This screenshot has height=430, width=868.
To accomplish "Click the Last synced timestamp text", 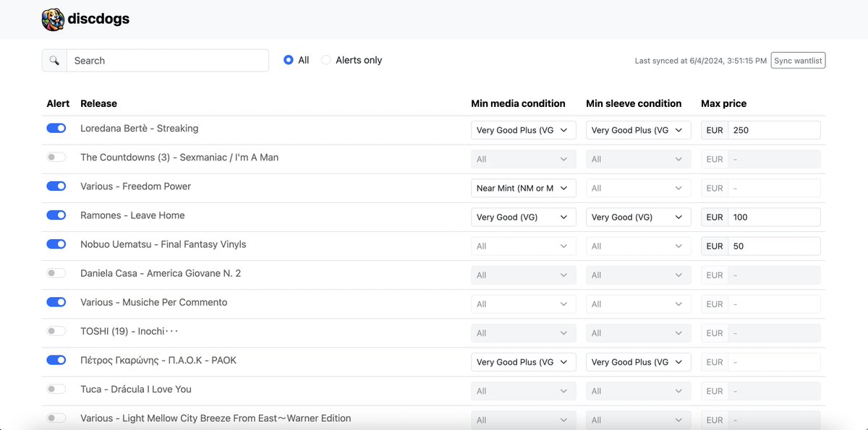I will 701,61.
